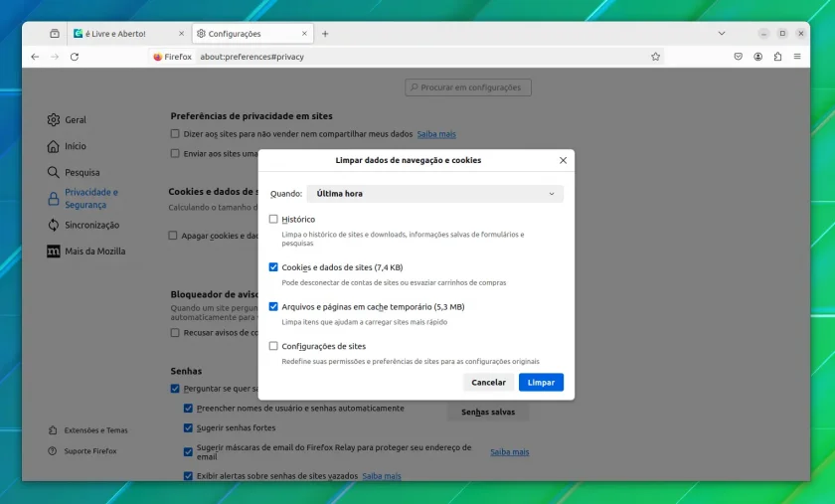Open the extensions puzzle icon
Screen dimensions: 835x504
[777, 57]
